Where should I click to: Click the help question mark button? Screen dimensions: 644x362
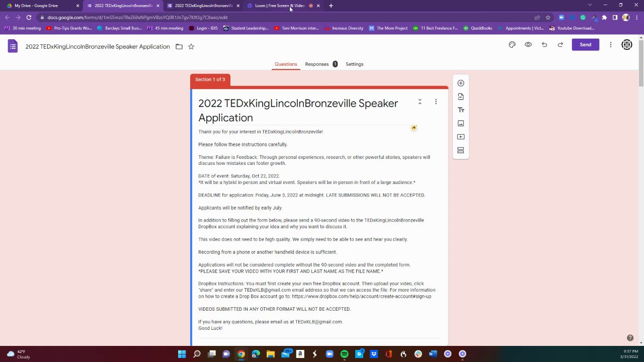630,338
